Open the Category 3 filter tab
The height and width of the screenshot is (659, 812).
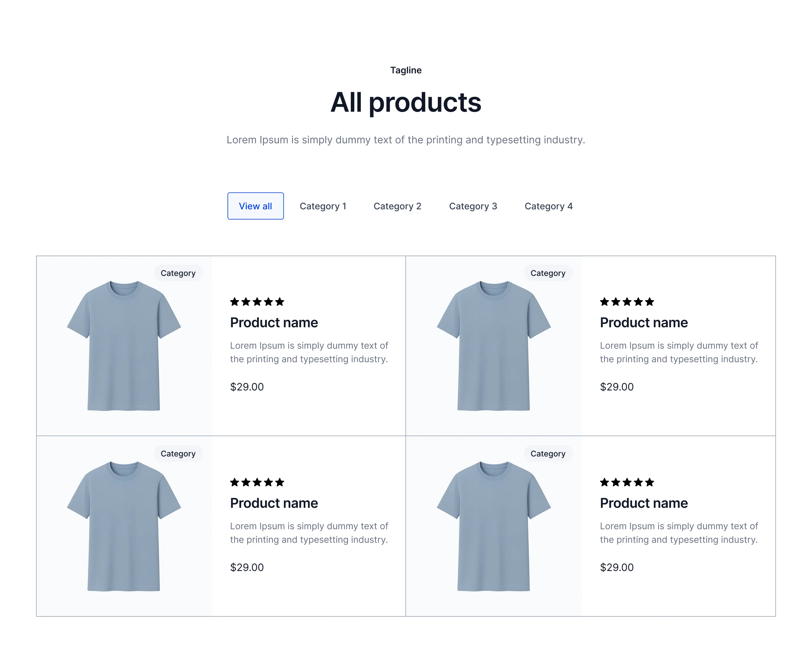[473, 206]
